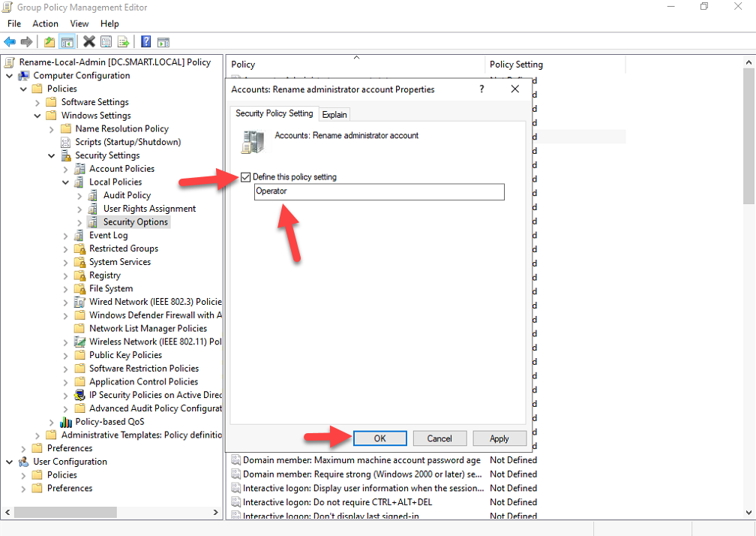Image resolution: width=756 pixels, height=536 pixels.
Task: Click icon beside Interactive logon: Do not require CTRL+ALT+DEL
Action: (x=235, y=502)
